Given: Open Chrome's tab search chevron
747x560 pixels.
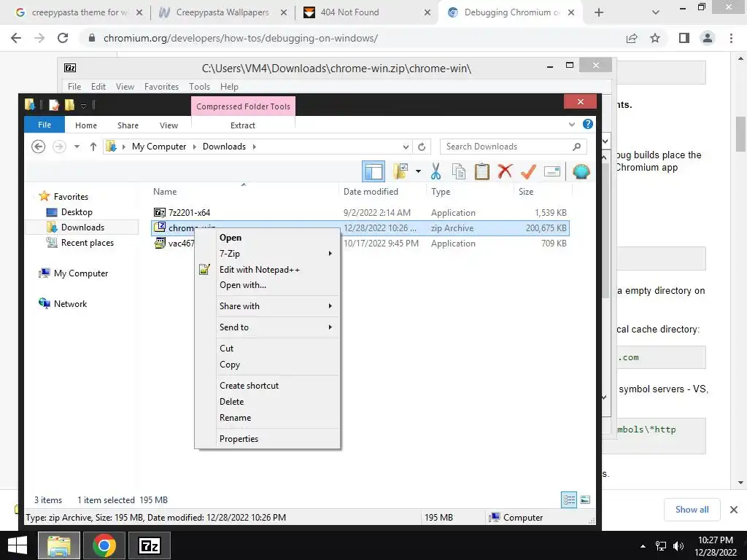Looking at the screenshot, I should point(656,12).
